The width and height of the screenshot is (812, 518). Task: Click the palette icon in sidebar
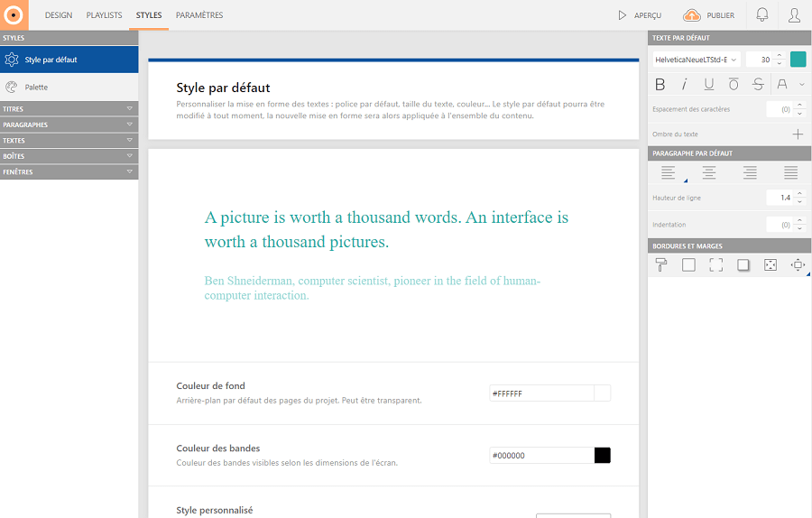pos(12,87)
